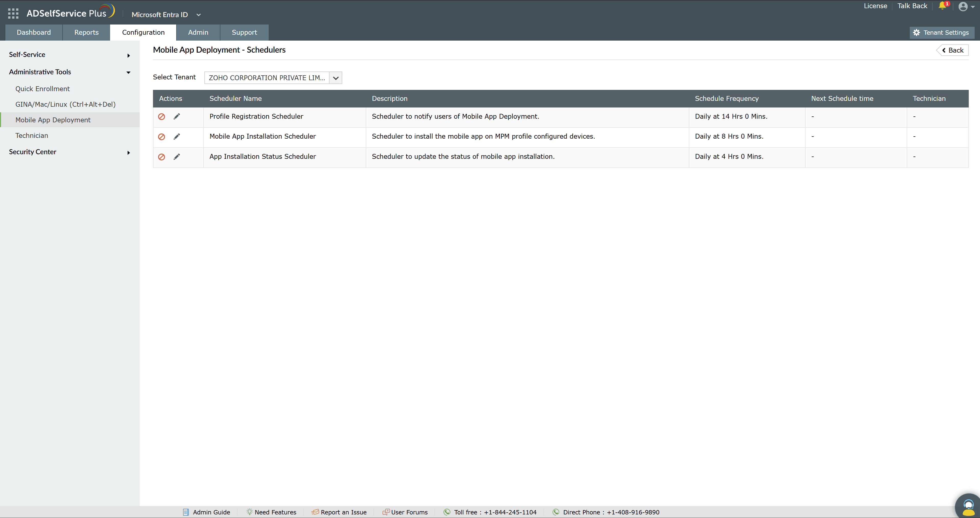Edit the App Installation Status Scheduler
Image resolution: width=980 pixels, height=518 pixels.
click(x=176, y=157)
